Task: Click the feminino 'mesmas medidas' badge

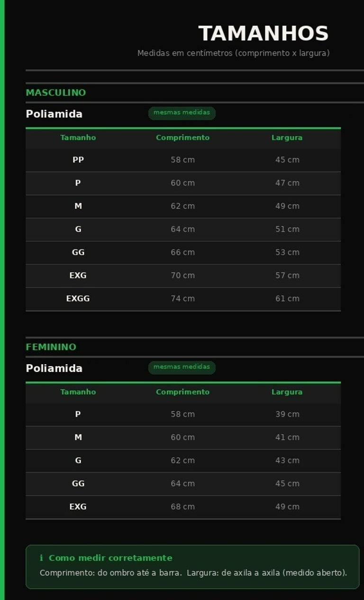Action: point(182,367)
